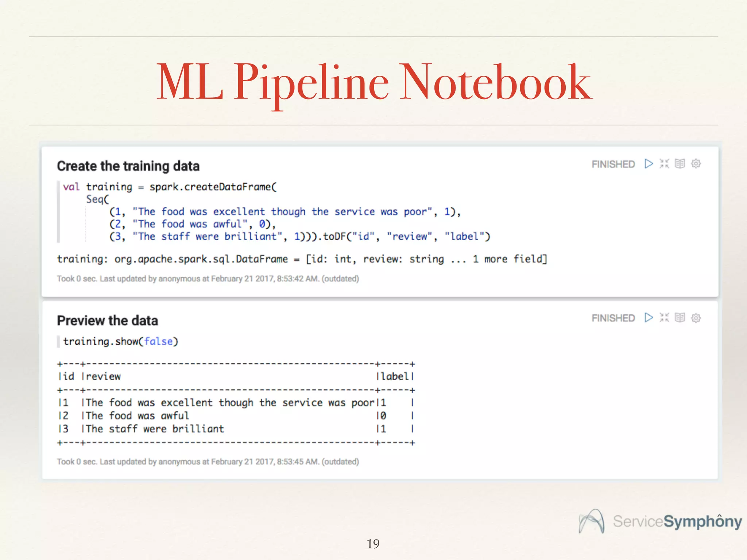
Task: Place cursor in training.show(false) code editor
Action: coord(109,342)
